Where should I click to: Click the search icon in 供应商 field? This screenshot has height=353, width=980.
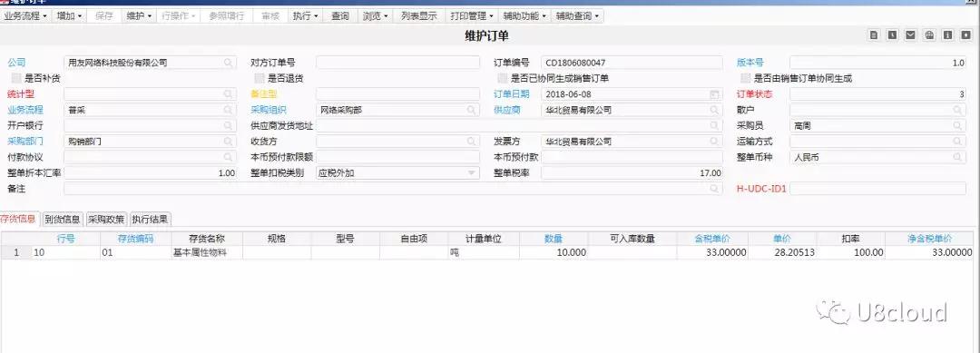(x=714, y=110)
